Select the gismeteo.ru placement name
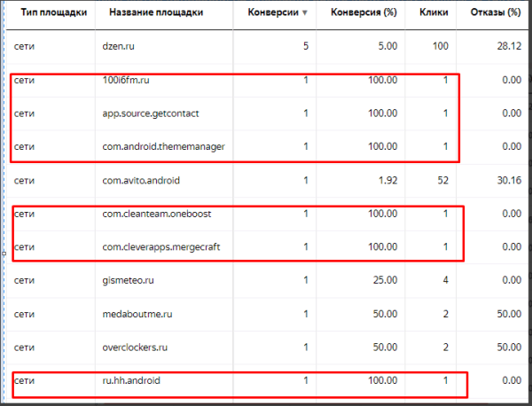 coord(128,280)
